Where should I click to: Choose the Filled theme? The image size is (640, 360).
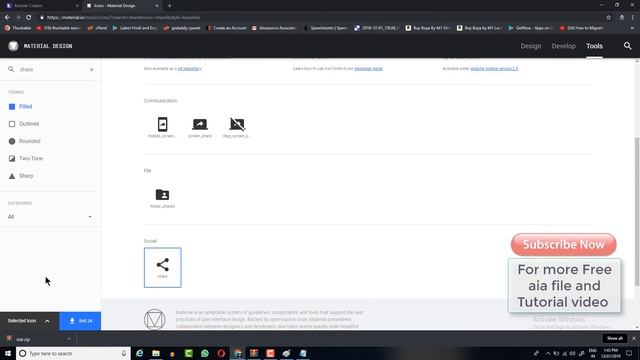coord(20,107)
